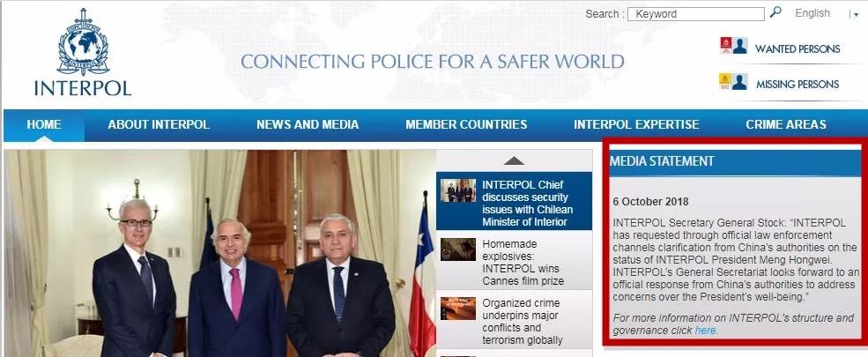Click the 'Search :' label

pyautogui.click(x=605, y=14)
